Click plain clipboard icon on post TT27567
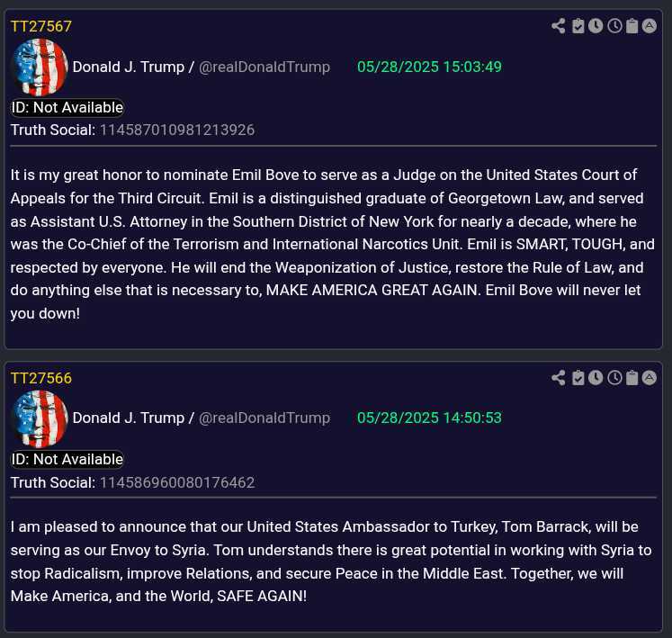The width and height of the screenshot is (672, 638). click(632, 26)
